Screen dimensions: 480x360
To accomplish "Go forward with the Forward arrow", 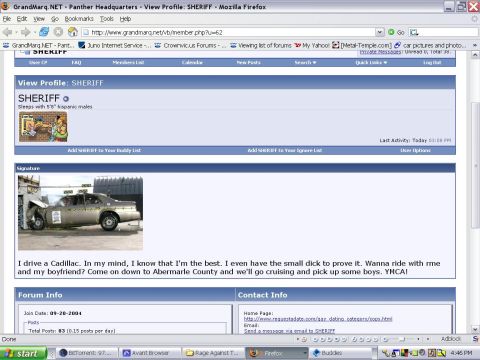I will (x=25, y=32).
